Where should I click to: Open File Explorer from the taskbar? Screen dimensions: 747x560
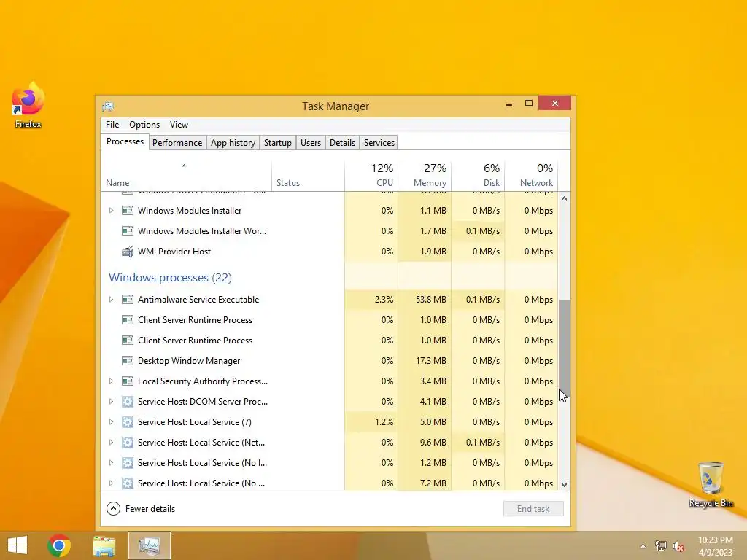(x=104, y=545)
